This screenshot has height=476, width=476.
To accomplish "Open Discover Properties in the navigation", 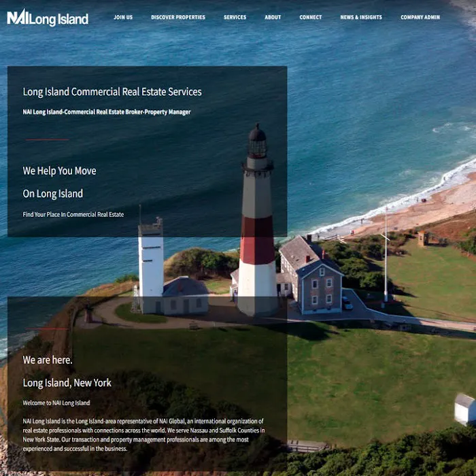I will (178, 17).
